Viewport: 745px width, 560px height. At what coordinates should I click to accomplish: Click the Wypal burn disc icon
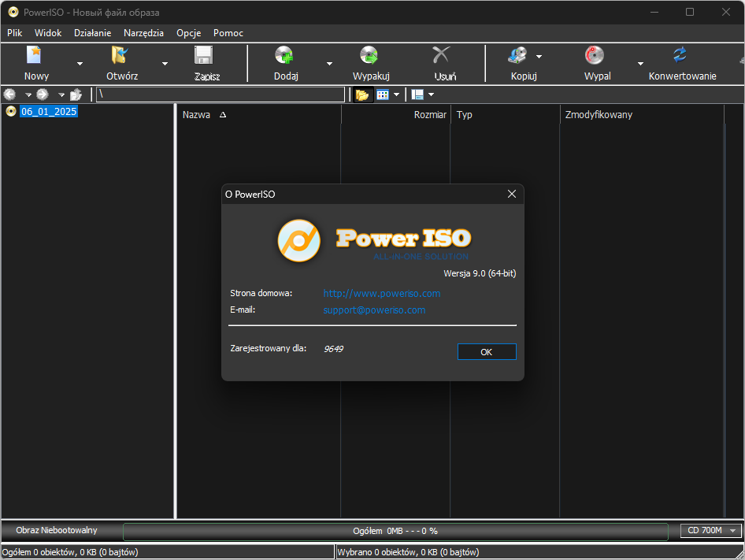(x=595, y=55)
